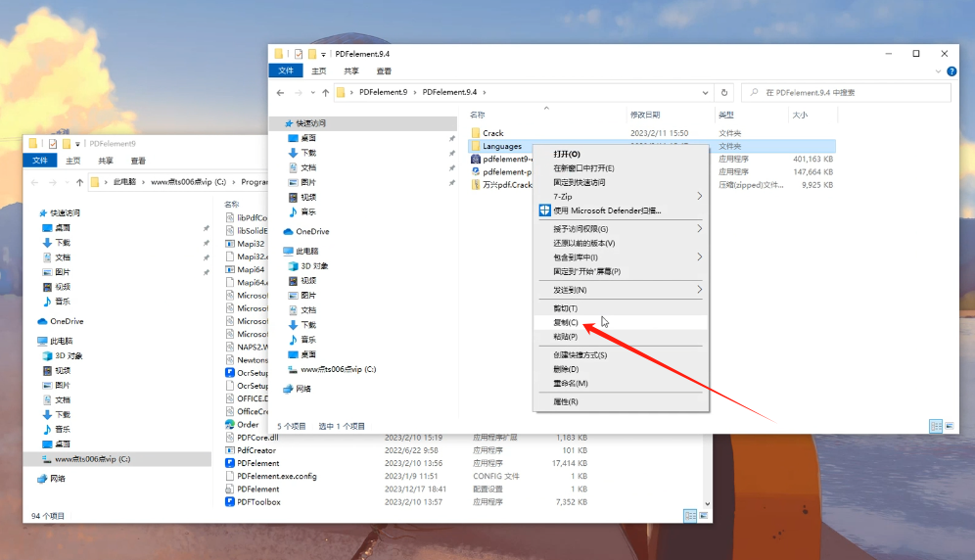Screen dimensions: 975x560
Task: Switch to details view in back window
Action: pyautogui.click(x=690, y=516)
